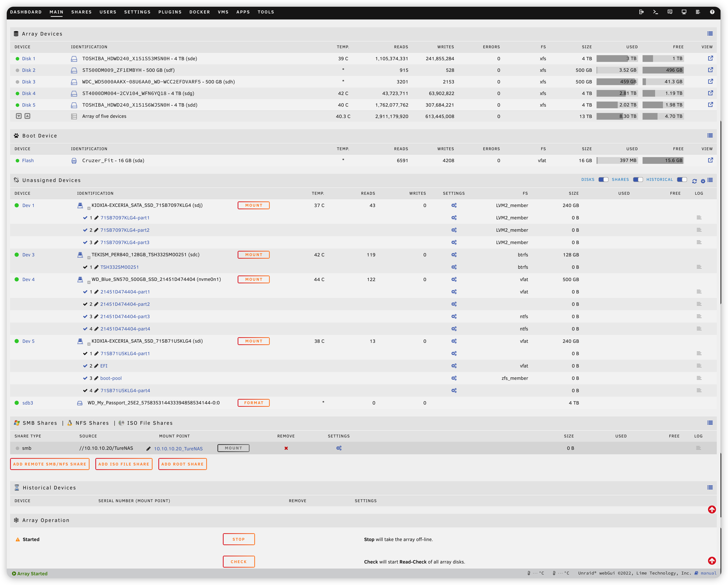Screen dimensions: 728x585
Task: Open the DOCKER tab
Action: (x=199, y=12)
